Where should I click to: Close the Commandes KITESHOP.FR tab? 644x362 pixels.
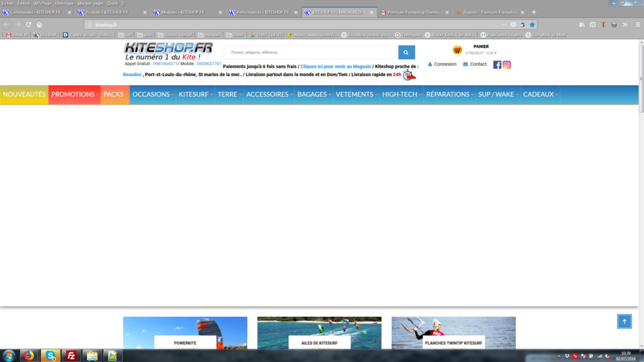click(69, 12)
